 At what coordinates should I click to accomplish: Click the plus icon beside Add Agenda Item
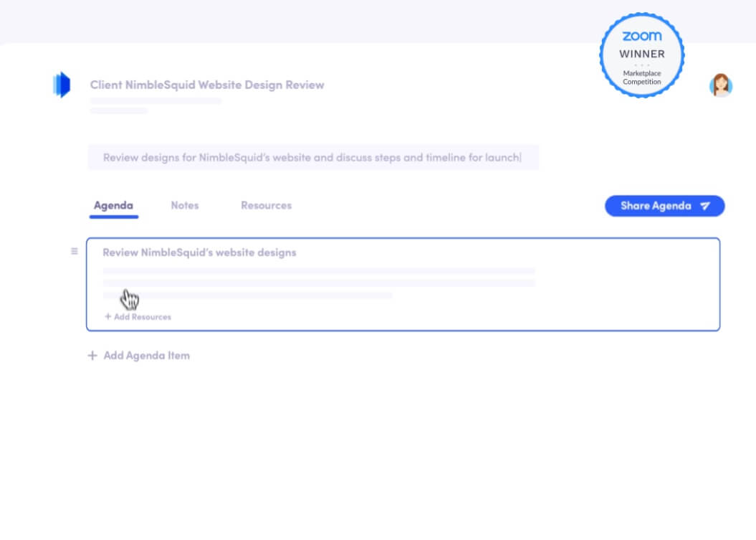pyautogui.click(x=92, y=356)
